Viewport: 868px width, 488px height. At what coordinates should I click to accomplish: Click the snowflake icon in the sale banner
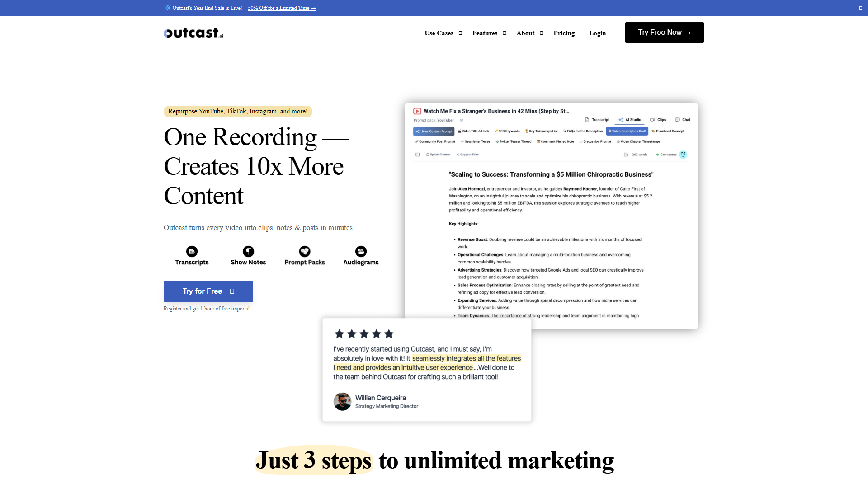167,8
